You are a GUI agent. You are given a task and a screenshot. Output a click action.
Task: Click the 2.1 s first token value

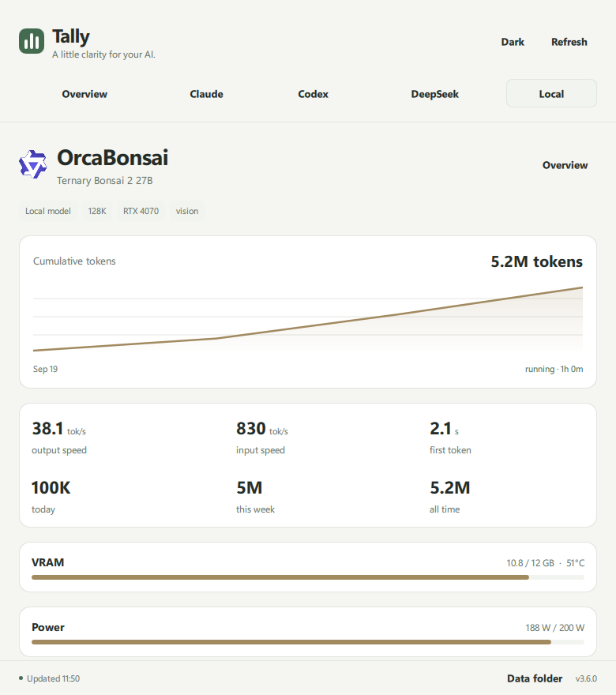(x=444, y=429)
